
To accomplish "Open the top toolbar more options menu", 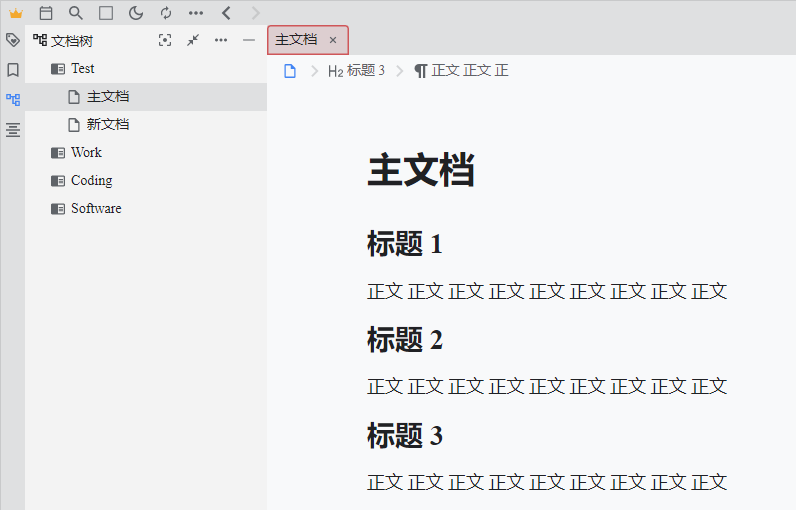I will (x=196, y=13).
